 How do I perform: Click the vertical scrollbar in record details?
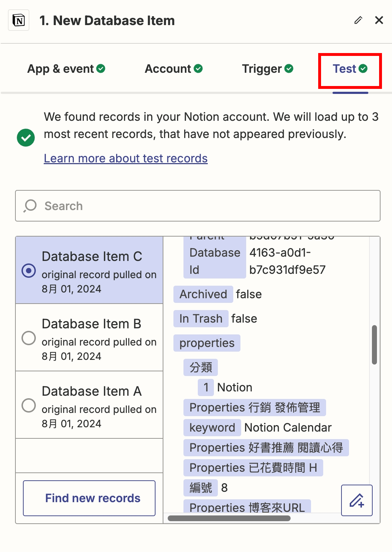pos(374,344)
